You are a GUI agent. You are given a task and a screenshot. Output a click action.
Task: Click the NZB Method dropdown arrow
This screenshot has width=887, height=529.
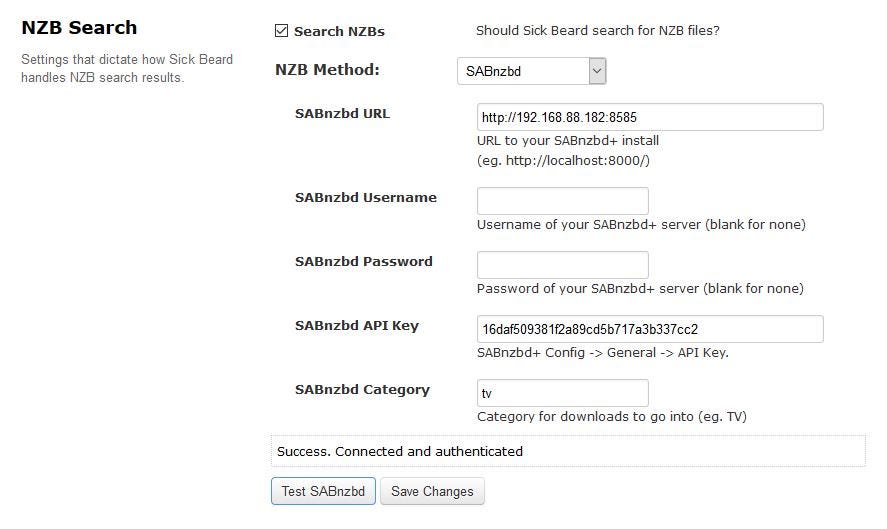[x=597, y=71]
